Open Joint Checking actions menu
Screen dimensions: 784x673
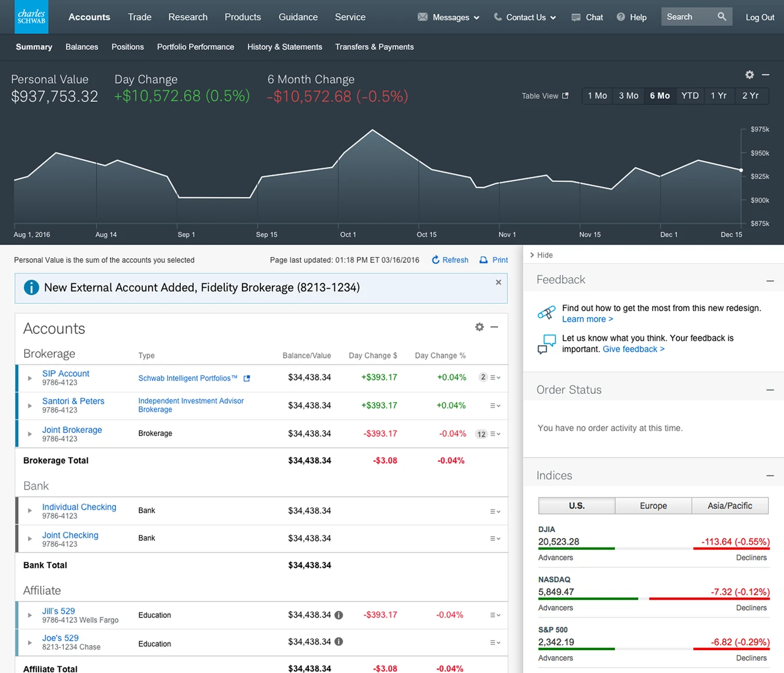click(x=495, y=539)
